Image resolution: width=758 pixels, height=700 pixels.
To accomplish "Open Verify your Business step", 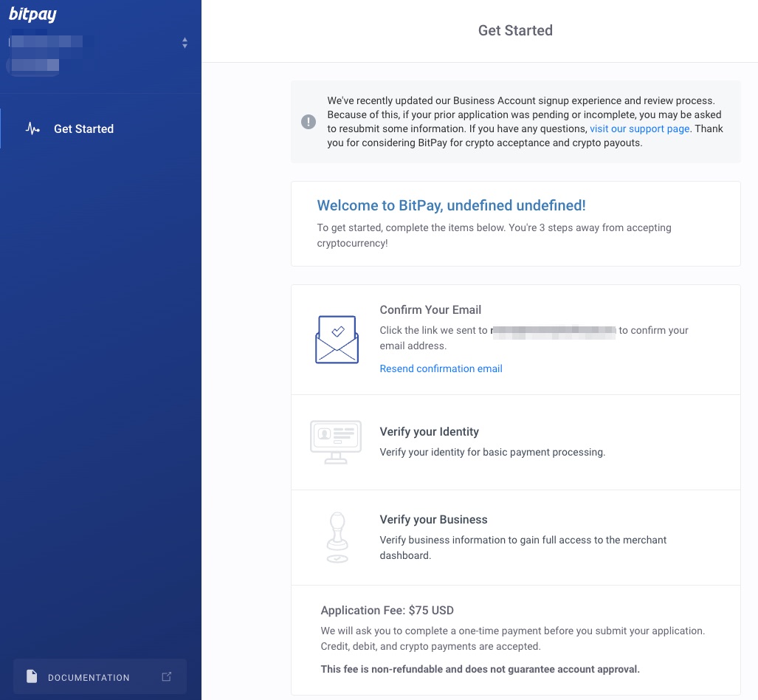I will [x=516, y=538].
